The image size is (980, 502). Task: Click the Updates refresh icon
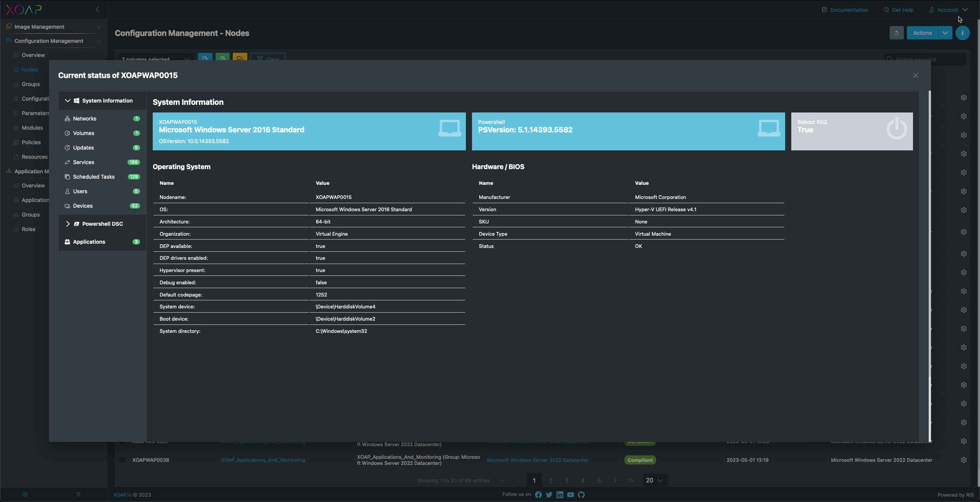(67, 148)
